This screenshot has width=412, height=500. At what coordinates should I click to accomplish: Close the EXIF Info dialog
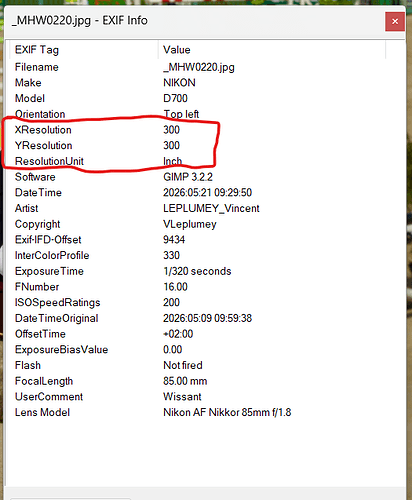[395, 22]
